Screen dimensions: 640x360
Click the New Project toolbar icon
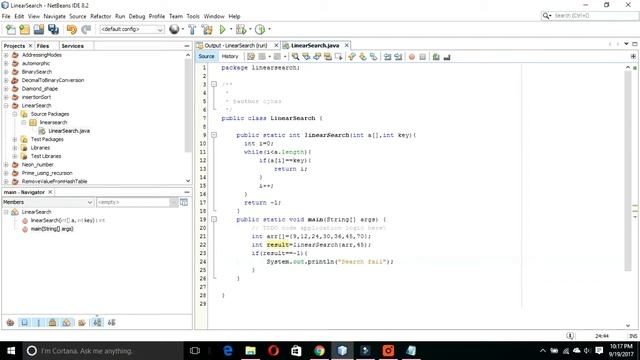coord(25,29)
